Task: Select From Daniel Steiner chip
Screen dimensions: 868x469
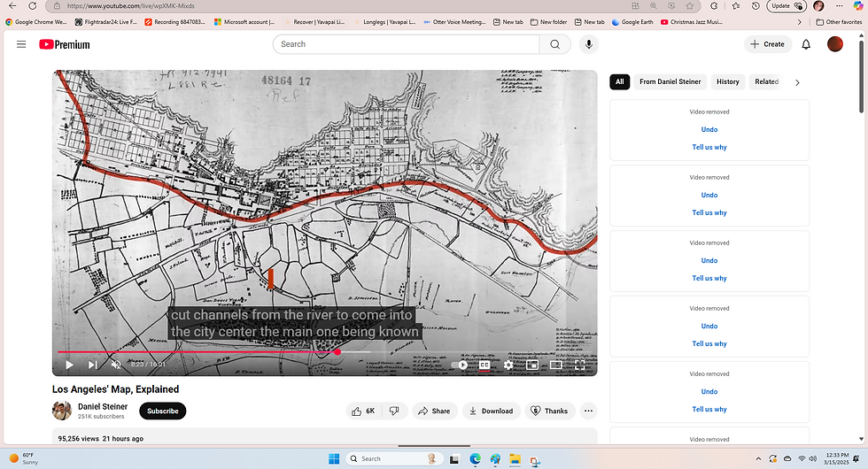Action: 670,81
